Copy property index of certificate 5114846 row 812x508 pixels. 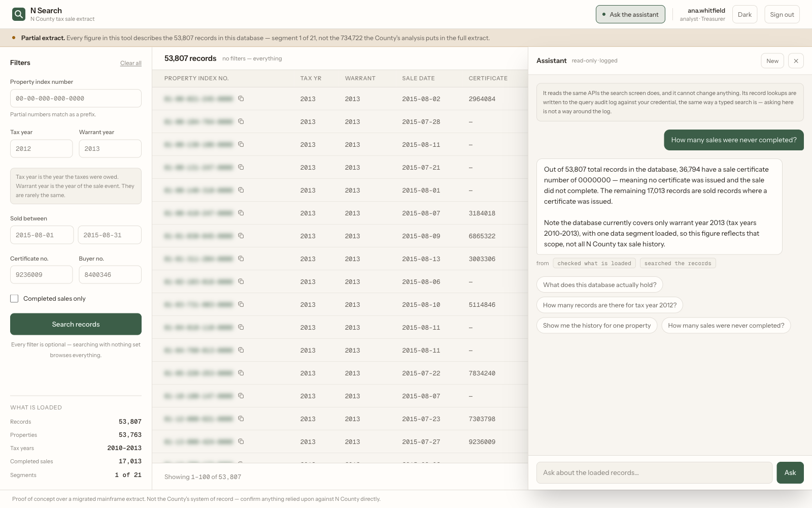241,304
